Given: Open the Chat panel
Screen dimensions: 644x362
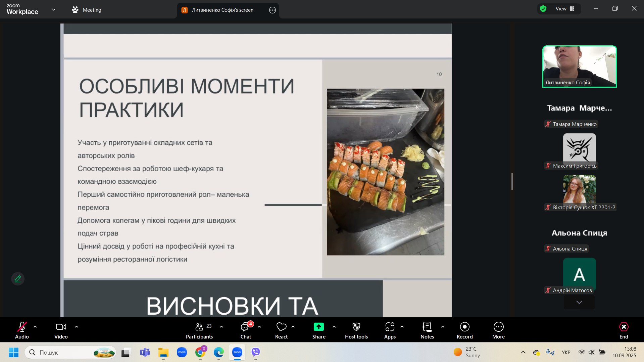Looking at the screenshot, I should coord(246,330).
